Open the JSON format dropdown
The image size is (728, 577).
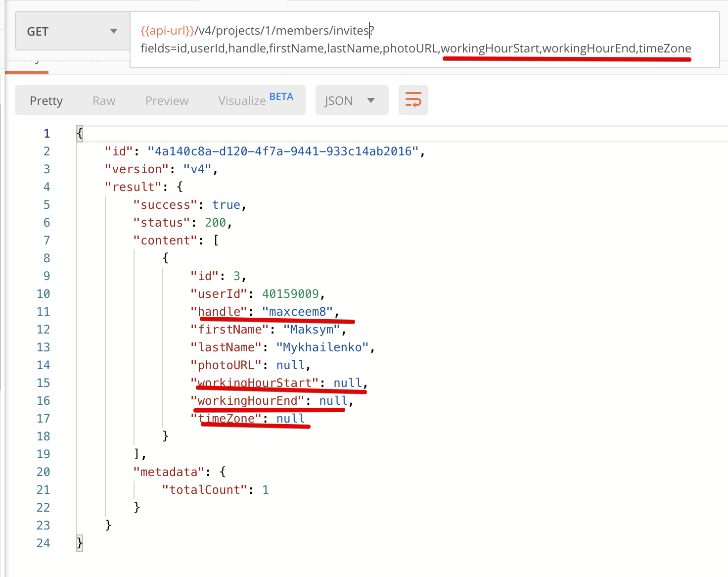click(x=352, y=100)
